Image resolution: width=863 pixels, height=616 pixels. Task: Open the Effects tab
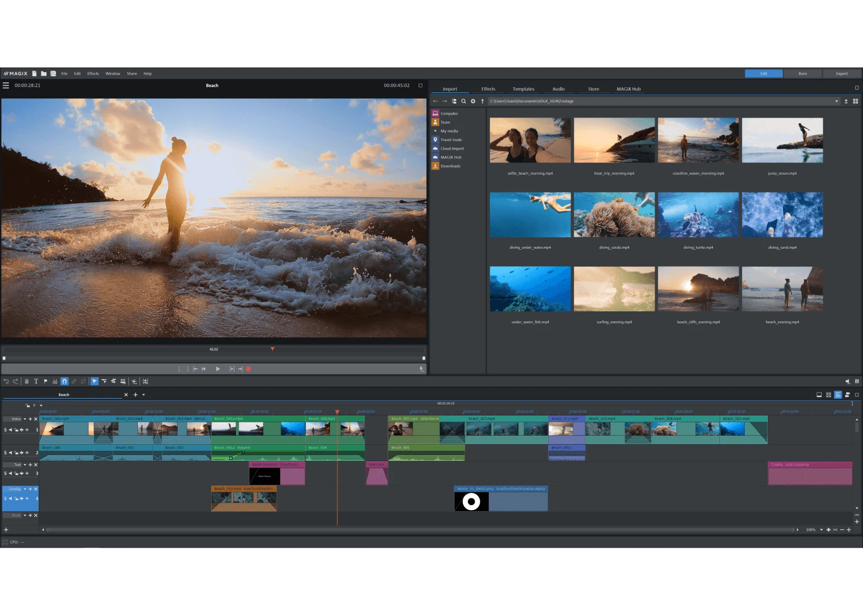click(x=488, y=89)
